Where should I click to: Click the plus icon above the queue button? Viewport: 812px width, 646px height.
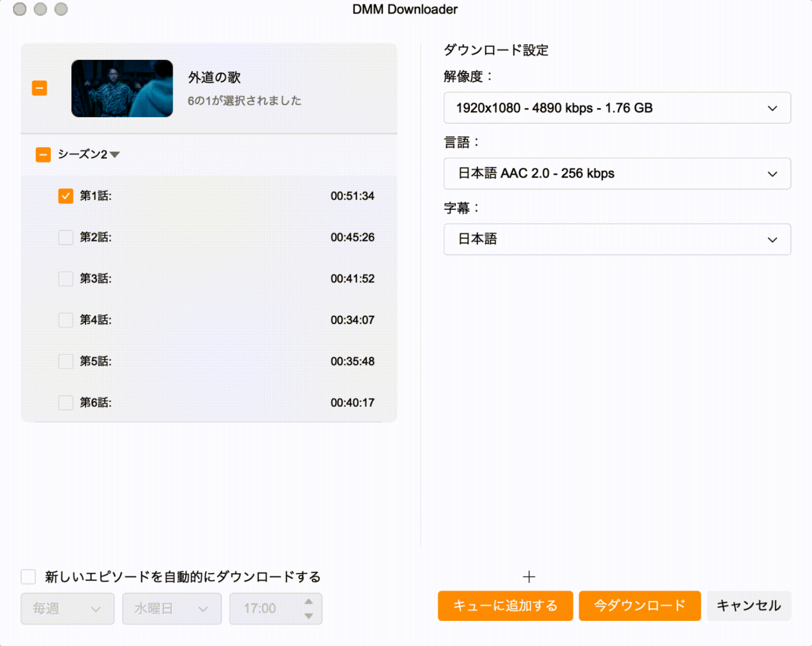click(x=529, y=577)
